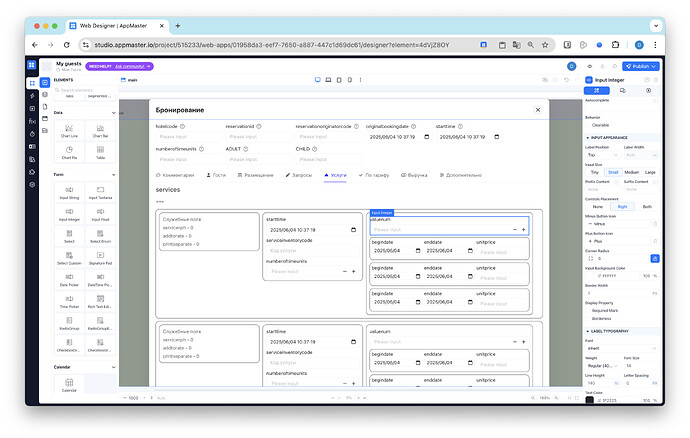
Task: Collapse the Calendar elements group
Action: [114, 367]
